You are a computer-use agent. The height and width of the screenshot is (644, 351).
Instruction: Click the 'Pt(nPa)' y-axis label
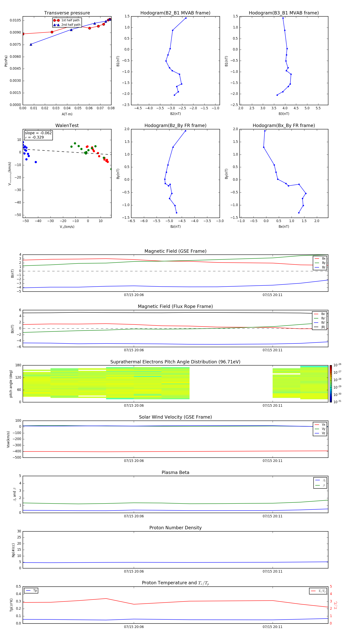coord(6,61)
